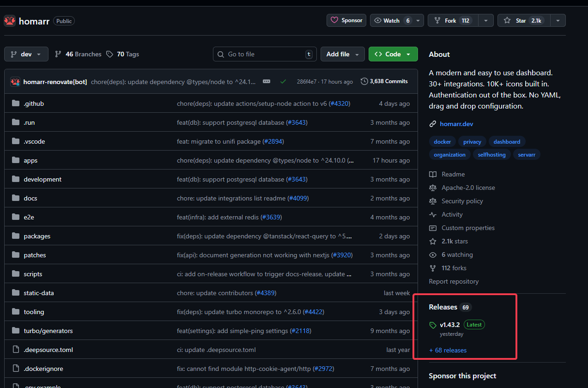This screenshot has height=388, width=588.
Task: Click the packages folder icon
Action: pos(16,236)
